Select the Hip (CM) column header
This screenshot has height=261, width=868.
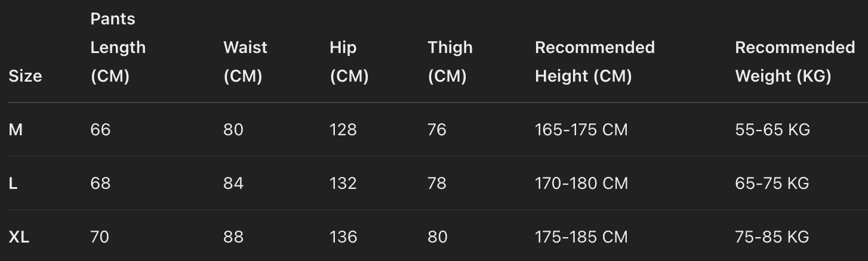349,62
